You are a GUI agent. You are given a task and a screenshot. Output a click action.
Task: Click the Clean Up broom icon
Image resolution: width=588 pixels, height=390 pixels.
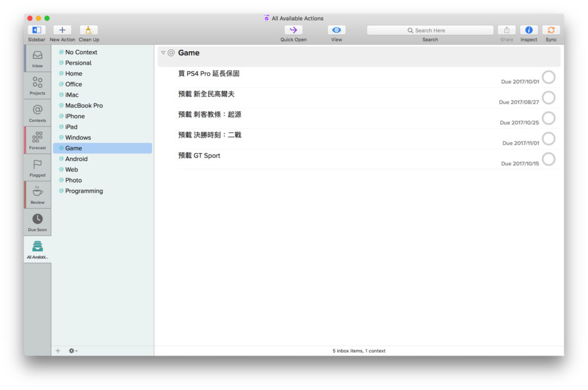pyautogui.click(x=88, y=30)
